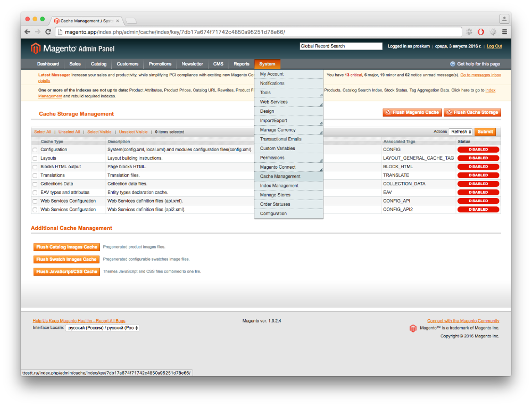532x406 pixels.
Task: Check the Web Services Configuration api2.xml checkbox
Action: [35, 210]
